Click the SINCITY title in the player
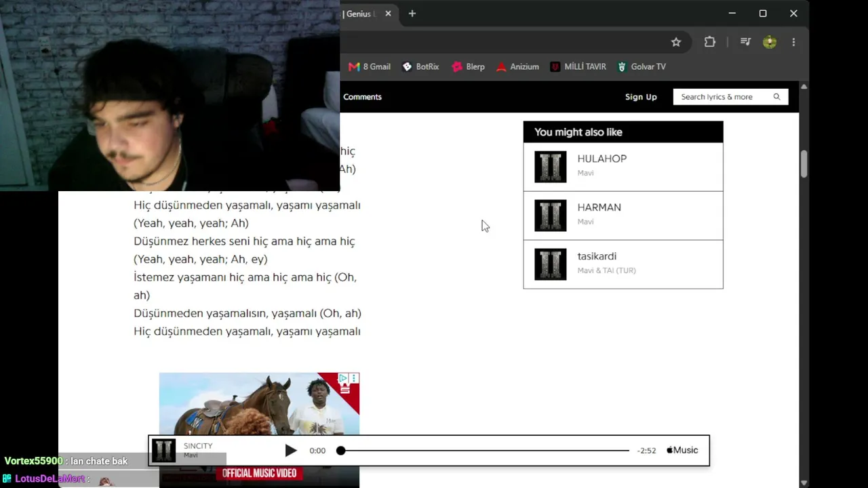The height and width of the screenshot is (488, 868). (198, 446)
